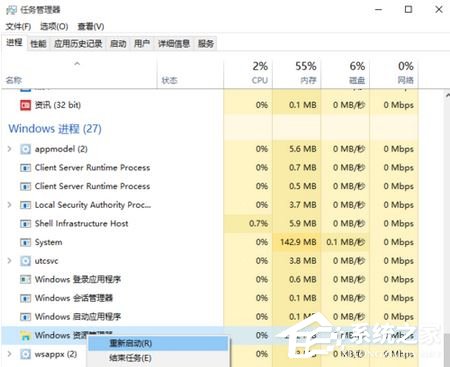This screenshot has height=367, width=450.
Task: Click the Windows 启动应用程序 icon
Action: [x=26, y=317]
